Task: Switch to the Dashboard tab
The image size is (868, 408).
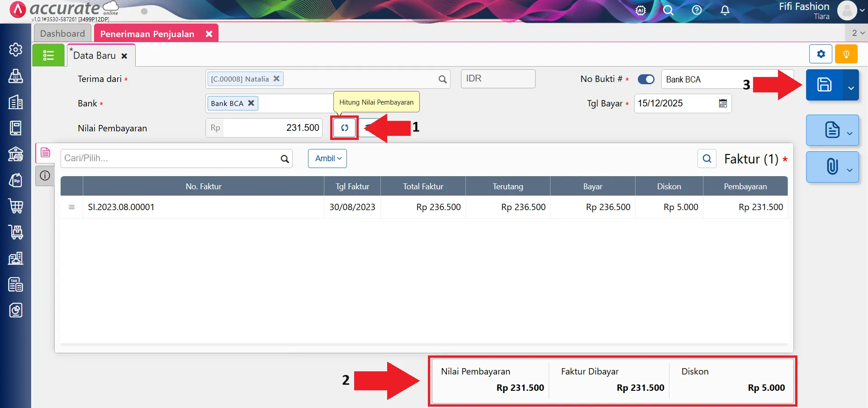Action: pos(62,34)
